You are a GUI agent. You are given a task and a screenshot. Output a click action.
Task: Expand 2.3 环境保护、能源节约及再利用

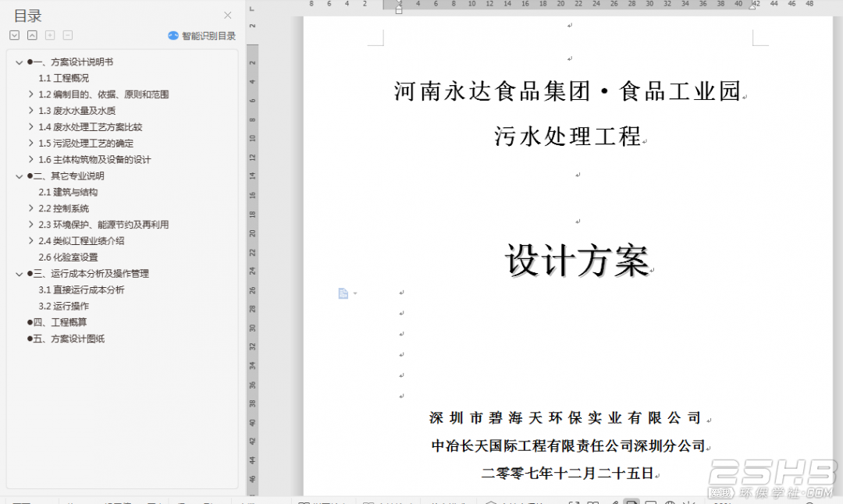(x=31, y=225)
